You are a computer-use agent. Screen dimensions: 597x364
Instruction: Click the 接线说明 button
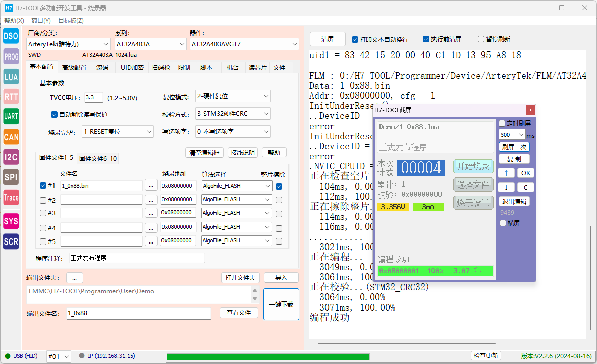click(243, 153)
